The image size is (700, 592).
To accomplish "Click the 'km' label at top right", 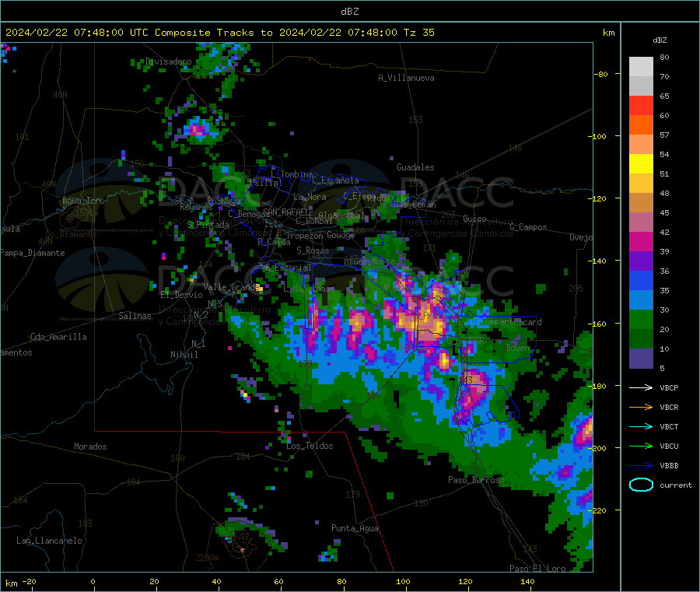I will coord(608,33).
